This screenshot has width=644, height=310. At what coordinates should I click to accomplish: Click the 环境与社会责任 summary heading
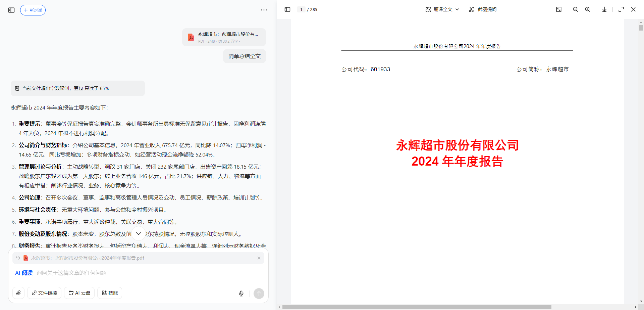point(38,210)
